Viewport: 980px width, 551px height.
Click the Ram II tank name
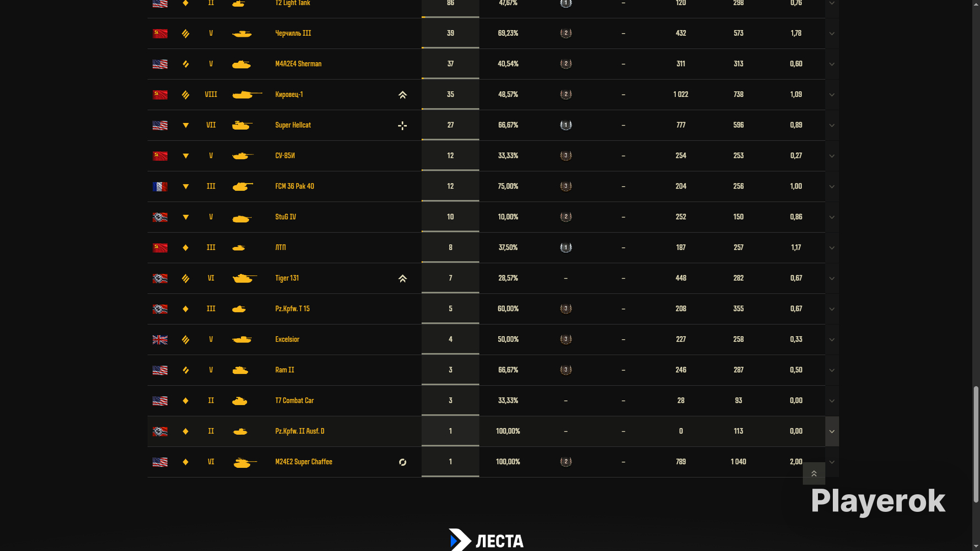284,370
